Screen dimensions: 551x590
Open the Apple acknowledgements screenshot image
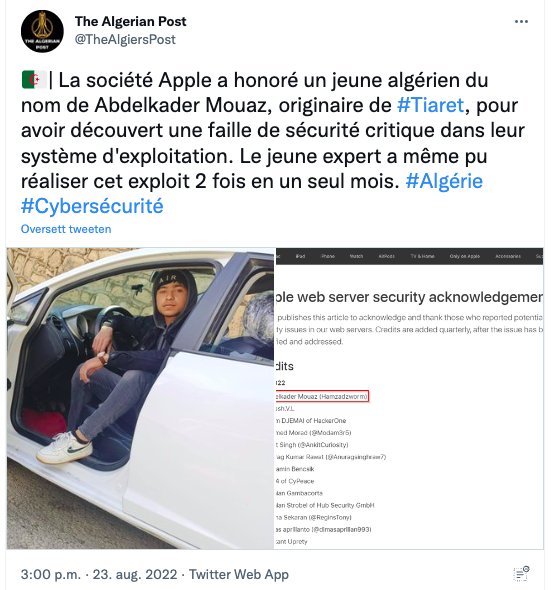tap(409, 398)
